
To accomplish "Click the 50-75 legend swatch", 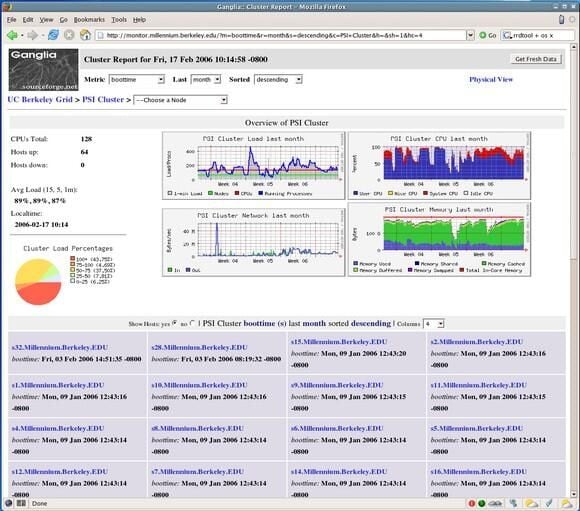I will coord(73,270).
